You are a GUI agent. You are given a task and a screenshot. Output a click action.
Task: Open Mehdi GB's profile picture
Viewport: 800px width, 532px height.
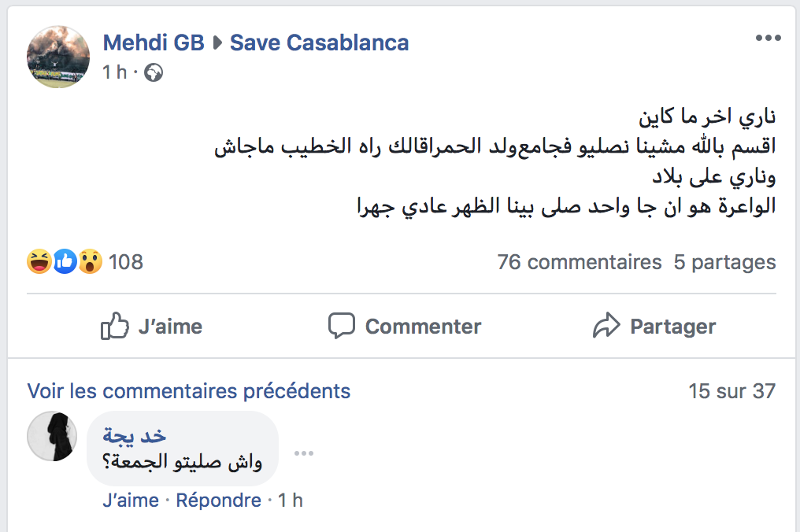(58, 57)
